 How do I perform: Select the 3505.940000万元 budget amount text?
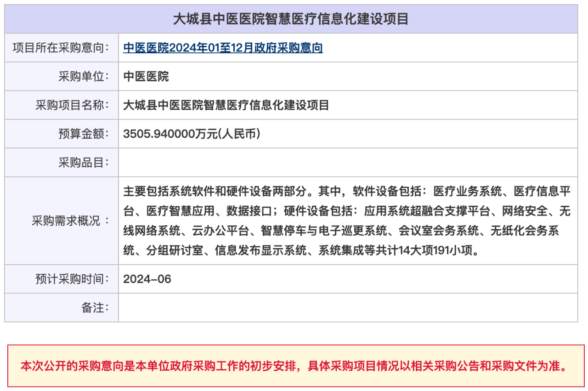pos(192,134)
